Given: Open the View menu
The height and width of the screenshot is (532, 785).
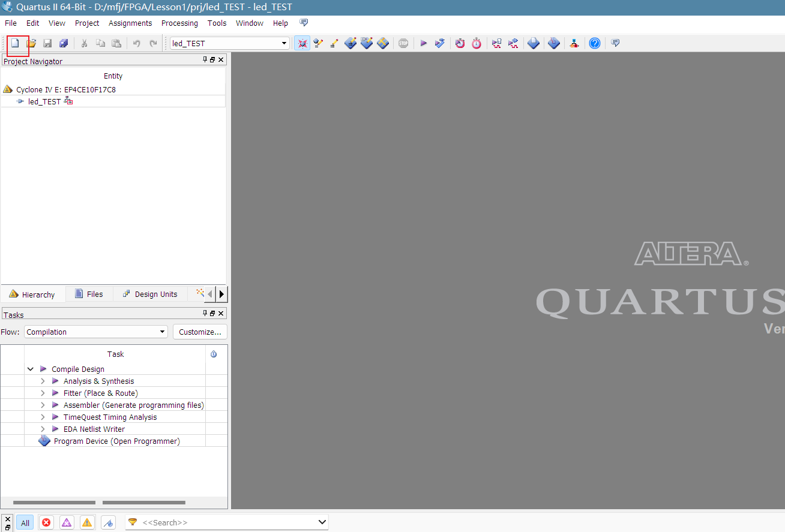Looking at the screenshot, I should 57,23.
